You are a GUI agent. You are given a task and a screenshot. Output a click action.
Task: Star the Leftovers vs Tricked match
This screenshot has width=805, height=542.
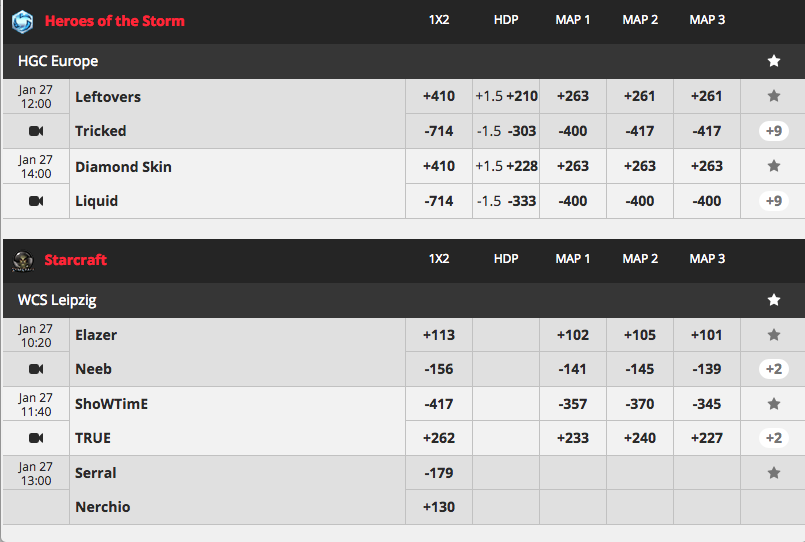774,96
